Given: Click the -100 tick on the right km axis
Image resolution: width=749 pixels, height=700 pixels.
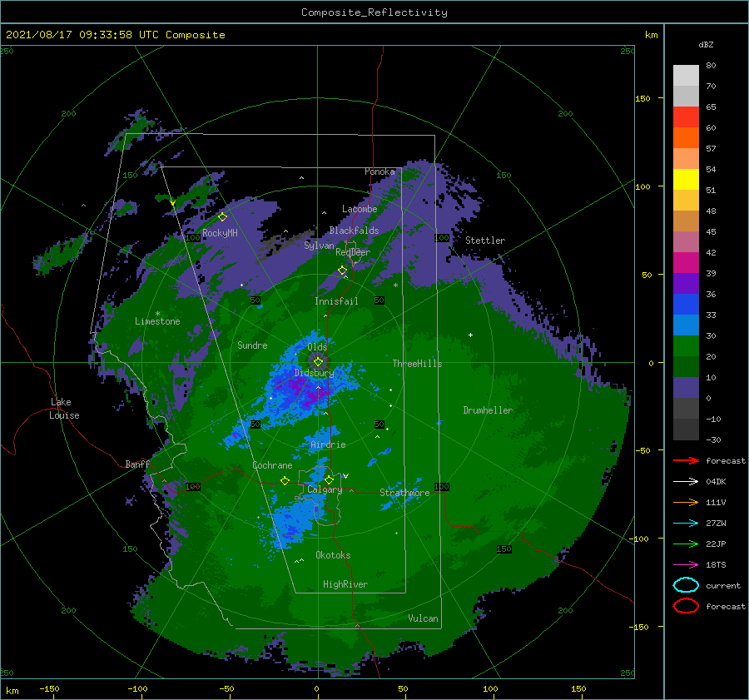Looking at the screenshot, I should [638, 539].
